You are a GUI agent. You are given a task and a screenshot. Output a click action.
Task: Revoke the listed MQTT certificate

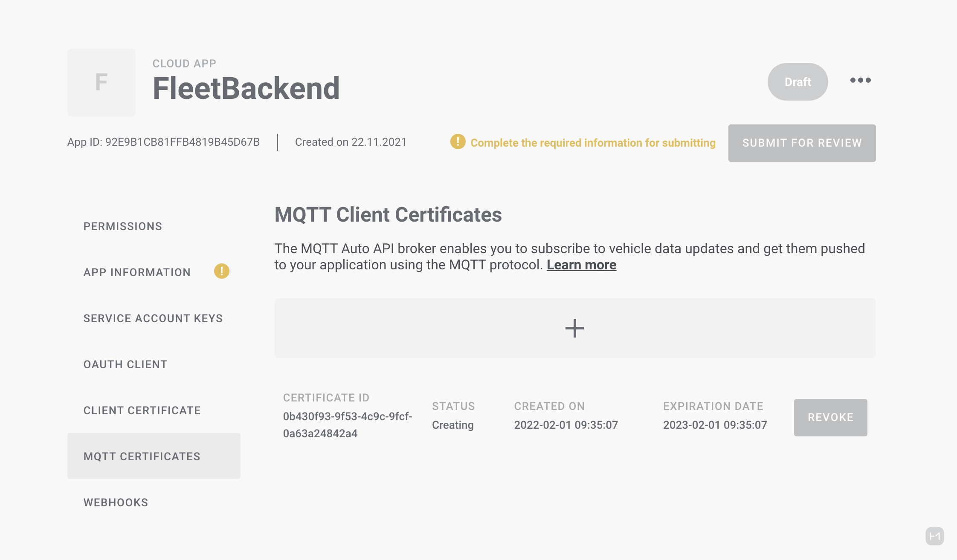(830, 417)
